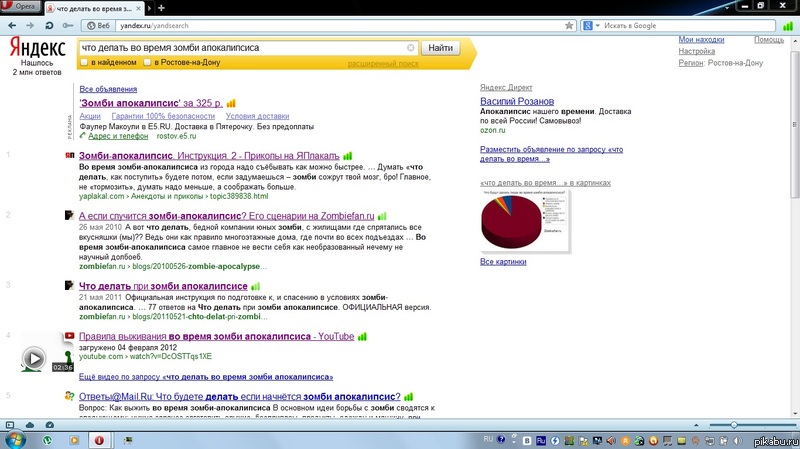Viewport: 800px width, 449px height.
Task: Open the password wand key icon
Action: tap(68, 25)
